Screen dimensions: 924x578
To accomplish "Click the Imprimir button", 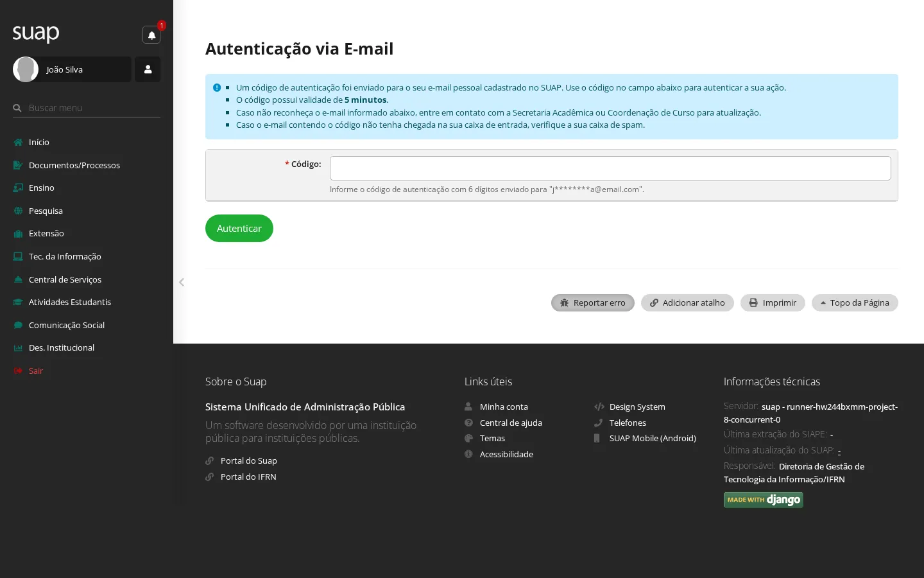I will [773, 302].
